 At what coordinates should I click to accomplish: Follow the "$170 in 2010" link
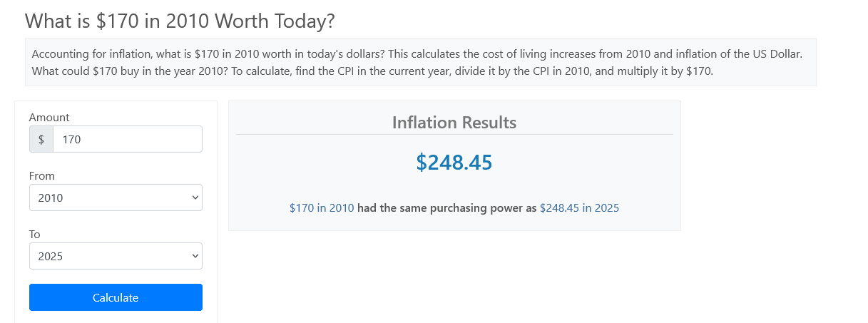click(x=321, y=208)
